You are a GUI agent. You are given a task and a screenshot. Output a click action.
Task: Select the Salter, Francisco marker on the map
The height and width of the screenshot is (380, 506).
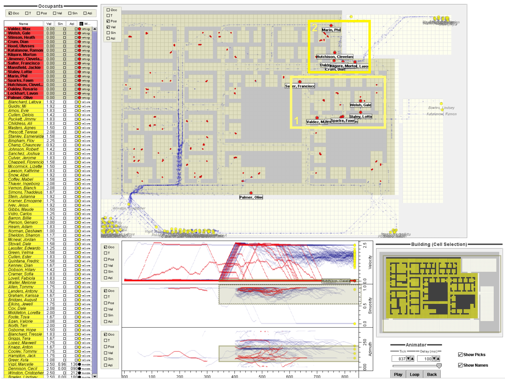(300, 82)
